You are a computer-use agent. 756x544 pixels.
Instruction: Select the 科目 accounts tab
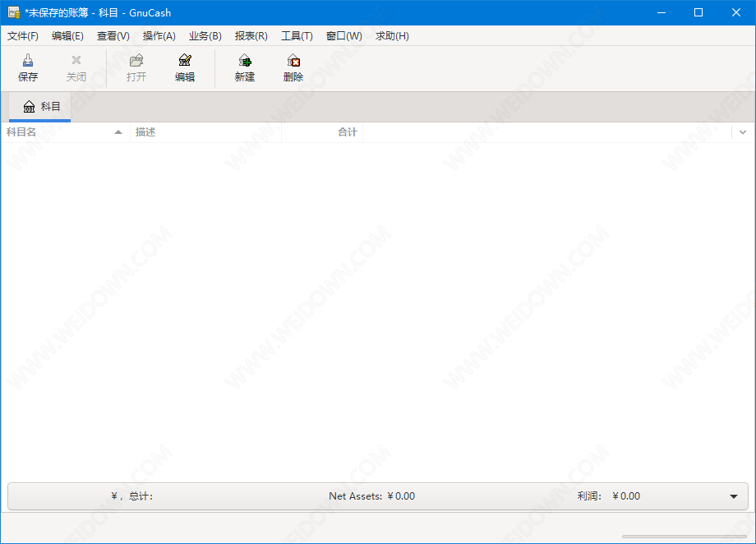point(42,107)
